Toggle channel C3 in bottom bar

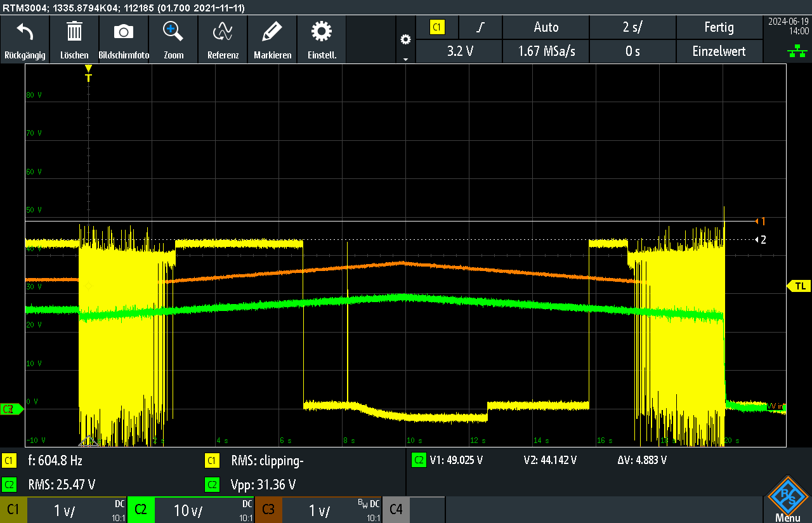268,510
